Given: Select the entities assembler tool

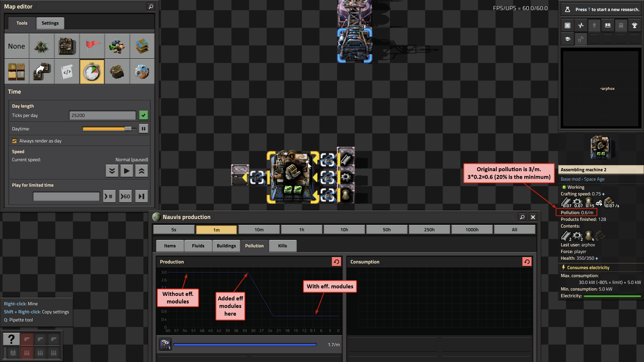Looking at the screenshot, I should click(67, 46).
